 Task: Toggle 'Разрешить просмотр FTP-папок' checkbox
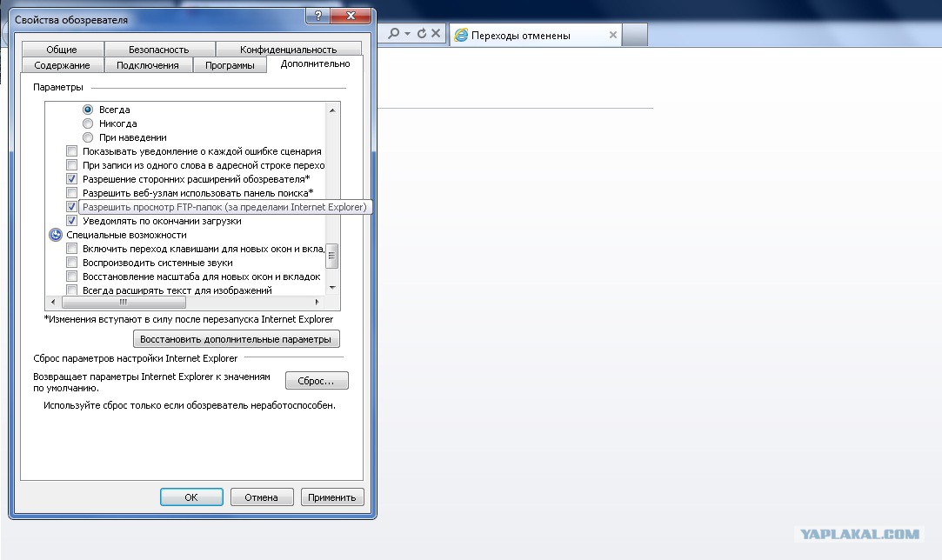(71, 207)
